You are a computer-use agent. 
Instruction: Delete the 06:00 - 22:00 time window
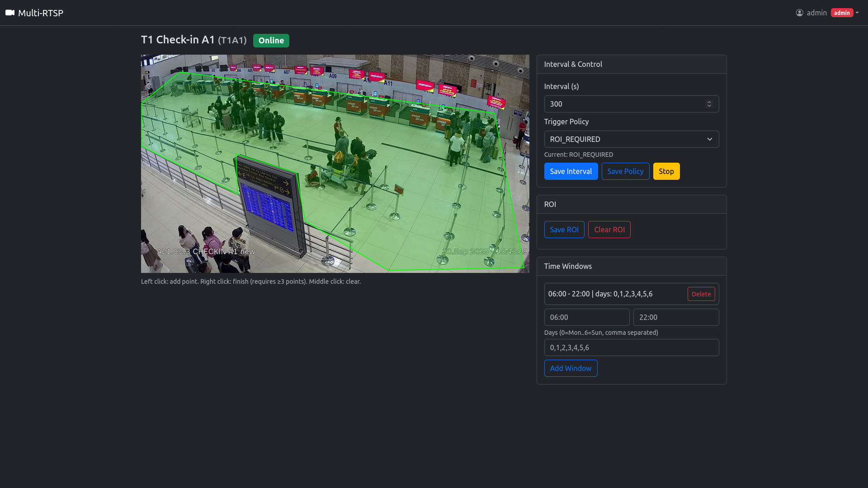(701, 294)
